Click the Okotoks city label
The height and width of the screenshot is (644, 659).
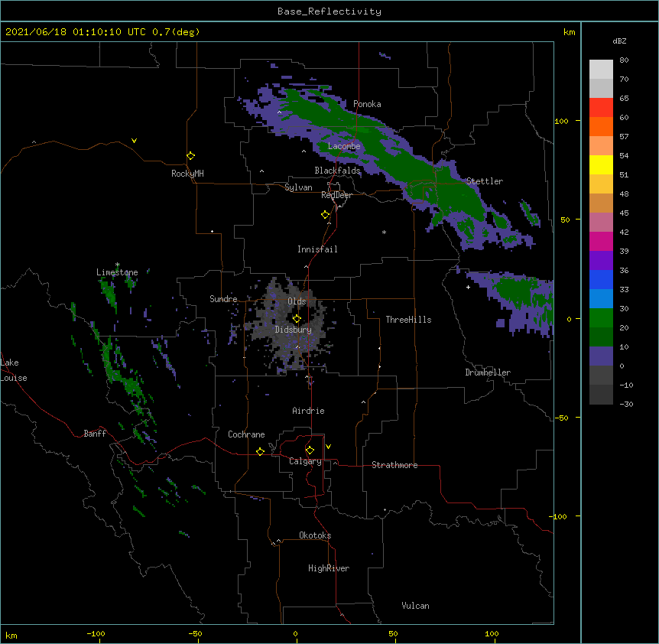[x=315, y=535]
